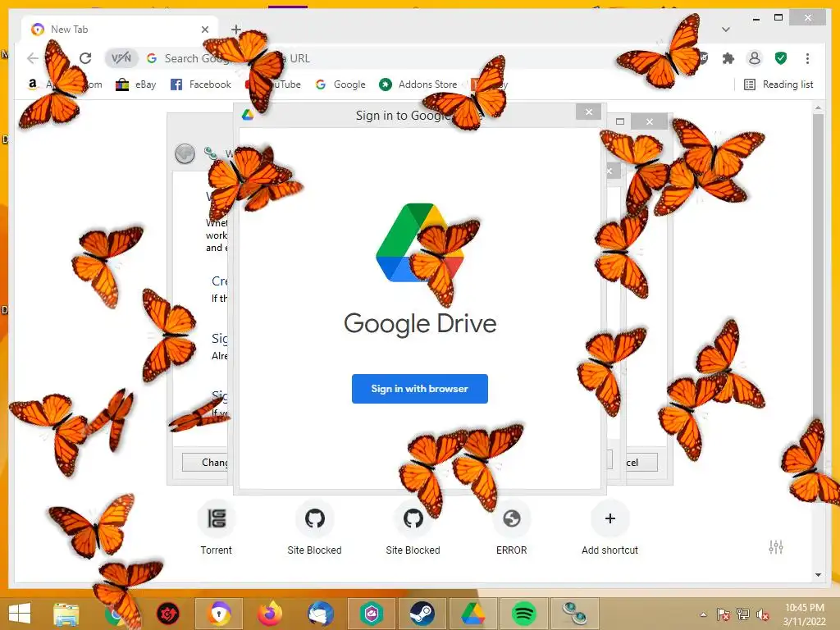Image resolution: width=840 pixels, height=630 pixels.
Task: Open the first Site Blocked GitHub shortcut
Action: (314, 527)
